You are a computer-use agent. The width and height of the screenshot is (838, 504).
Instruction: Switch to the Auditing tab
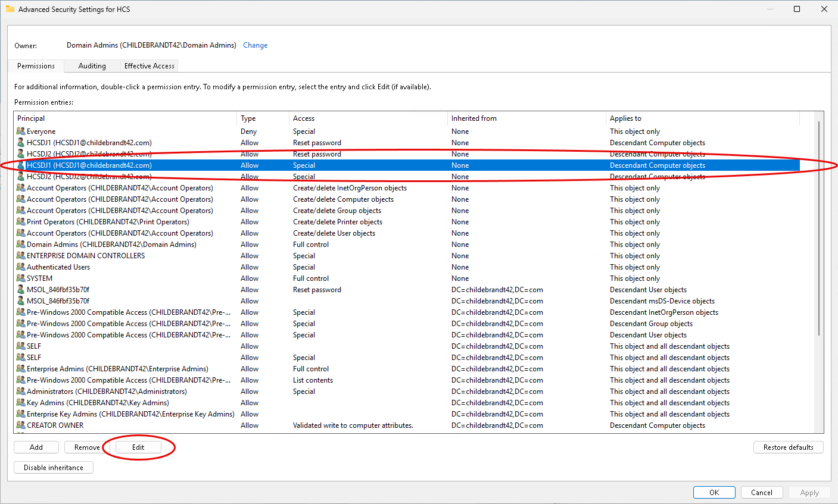pyautogui.click(x=92, y=66)
